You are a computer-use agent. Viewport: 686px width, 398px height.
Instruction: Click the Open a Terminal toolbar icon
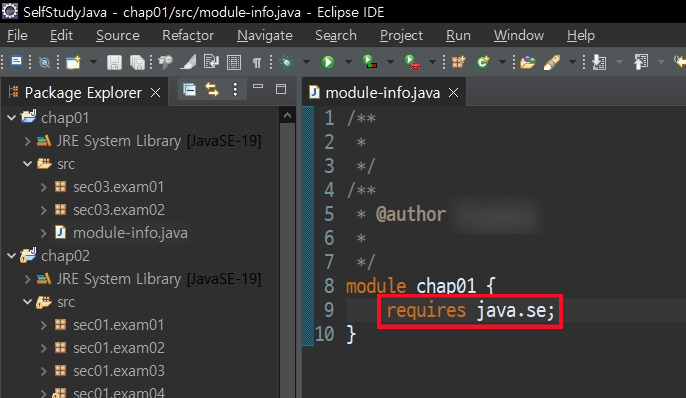click(x=17, y=62)
